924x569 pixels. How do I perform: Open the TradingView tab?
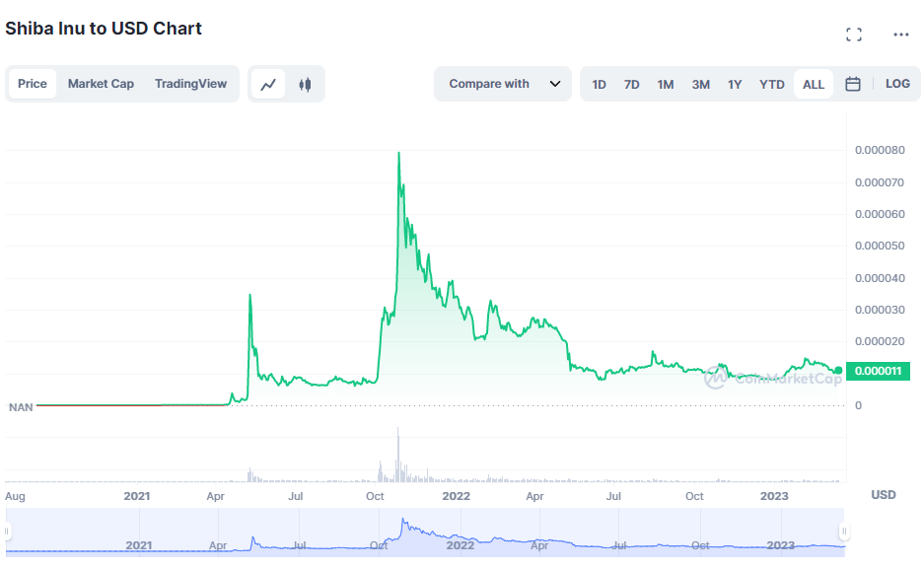[190, 84]
